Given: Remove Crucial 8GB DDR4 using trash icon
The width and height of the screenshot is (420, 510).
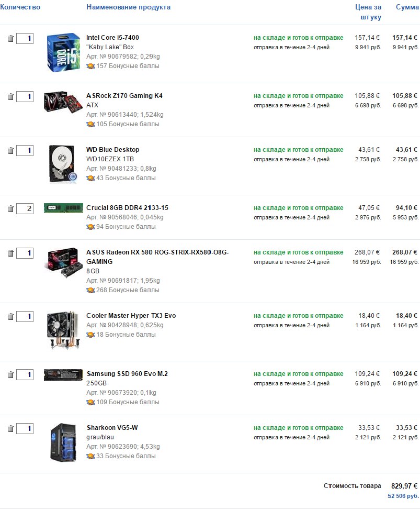Looking at the screenshot, I should tap(10, 209).
